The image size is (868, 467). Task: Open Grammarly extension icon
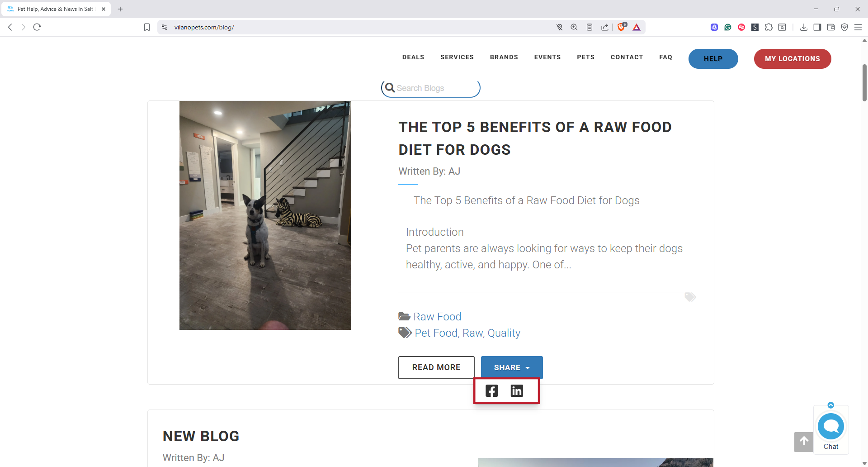point(728,27)
